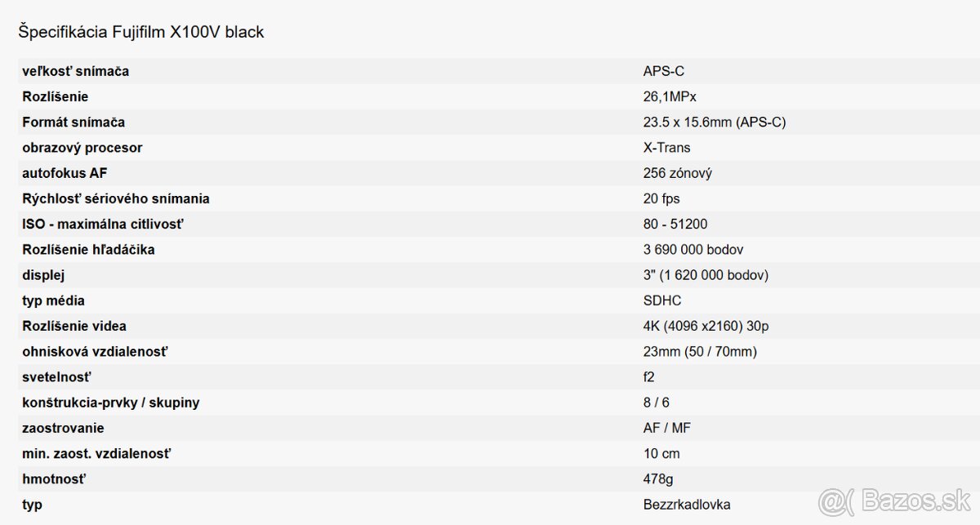
Task: Click the 26,1MPx resolution value
Action: [670, 96]
